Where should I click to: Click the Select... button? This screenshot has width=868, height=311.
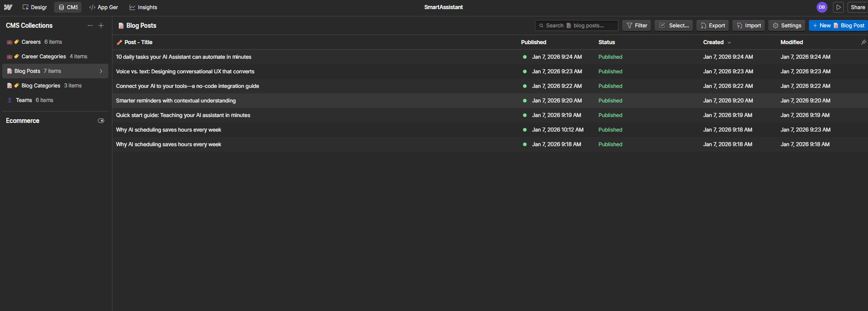674,25
